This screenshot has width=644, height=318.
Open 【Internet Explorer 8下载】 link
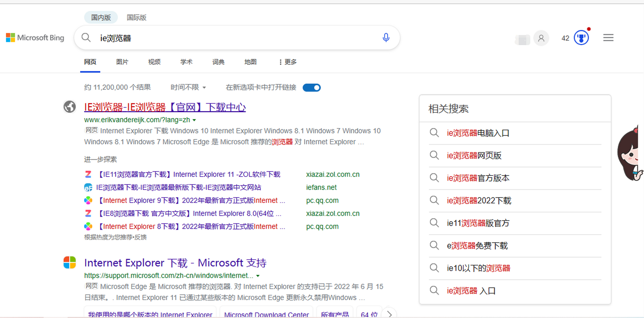pos(191,226)
